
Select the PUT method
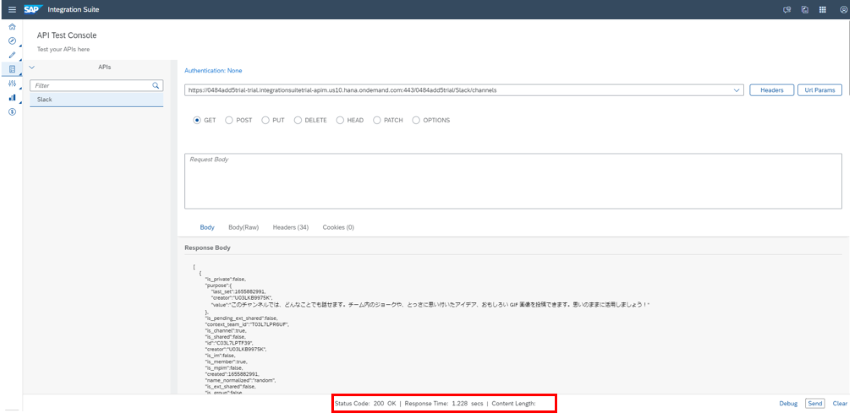point(265,120)
